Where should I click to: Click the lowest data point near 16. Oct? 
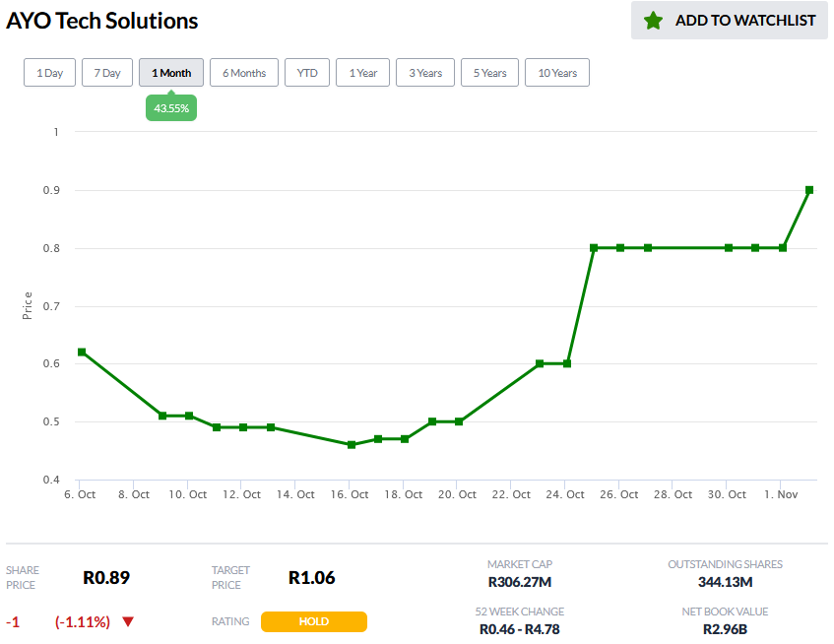pyautogui.click(x=352, y=444)
